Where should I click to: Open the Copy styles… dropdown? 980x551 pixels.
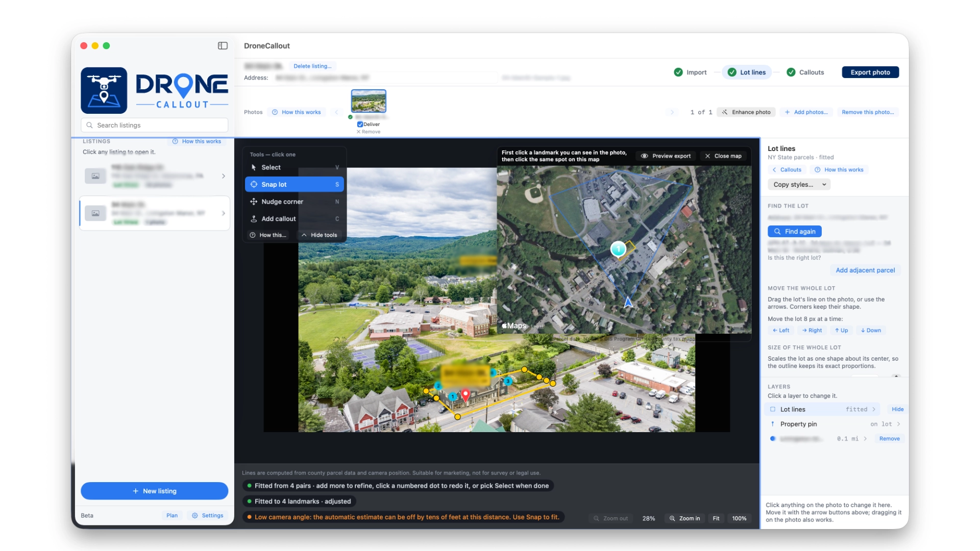click(x=799, y=185)
